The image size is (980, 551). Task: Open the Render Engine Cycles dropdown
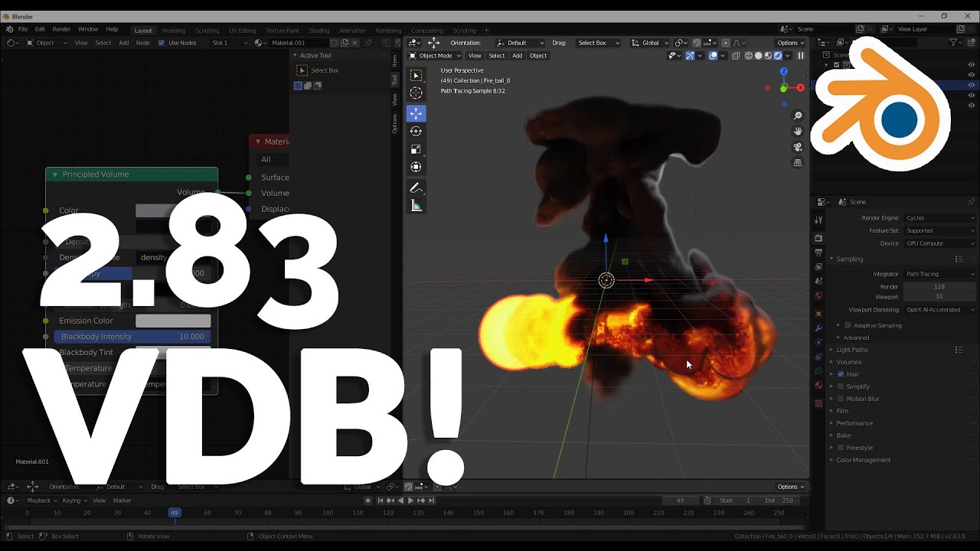[x=940, y=218]
